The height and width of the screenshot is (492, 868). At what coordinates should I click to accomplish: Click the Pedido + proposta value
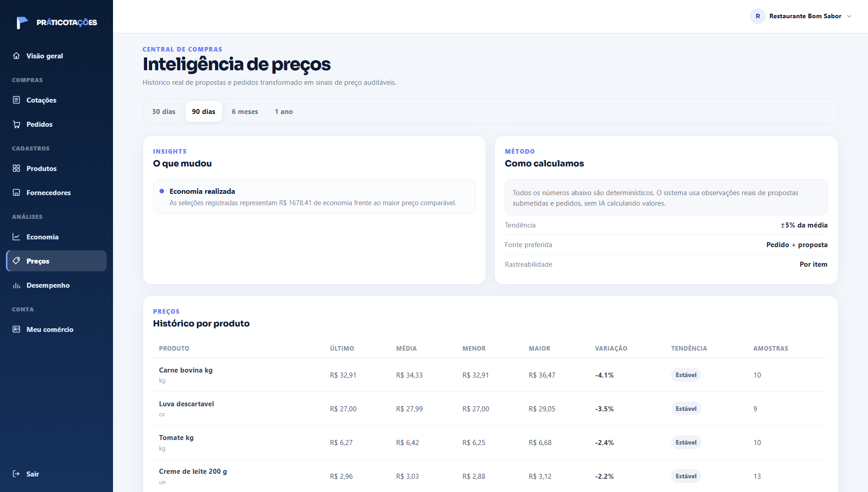[796, 245]
